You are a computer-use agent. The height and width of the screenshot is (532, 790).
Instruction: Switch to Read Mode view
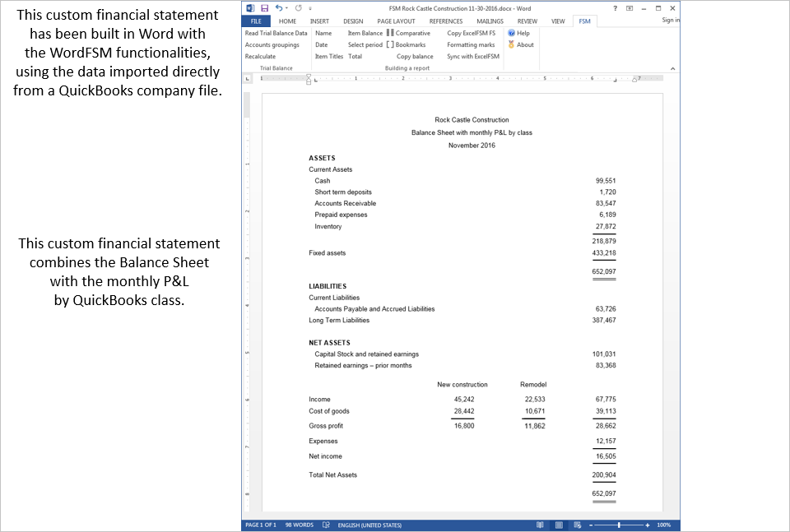[x=540, y=525]
